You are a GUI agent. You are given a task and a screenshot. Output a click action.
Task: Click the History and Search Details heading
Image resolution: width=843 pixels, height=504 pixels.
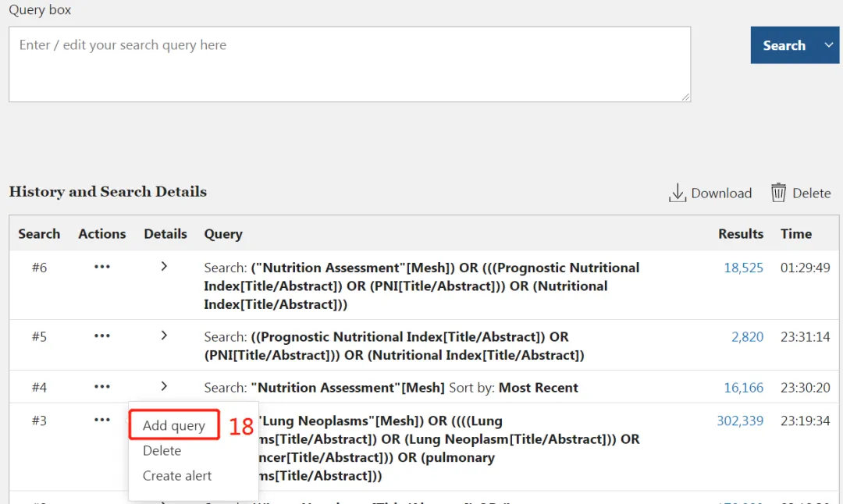108,192
